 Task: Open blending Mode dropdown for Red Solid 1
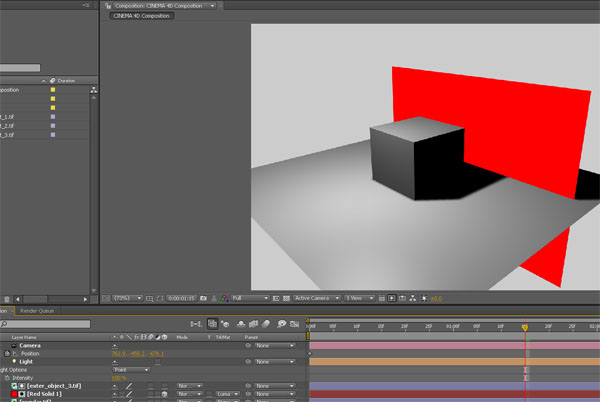pos(189,394)
